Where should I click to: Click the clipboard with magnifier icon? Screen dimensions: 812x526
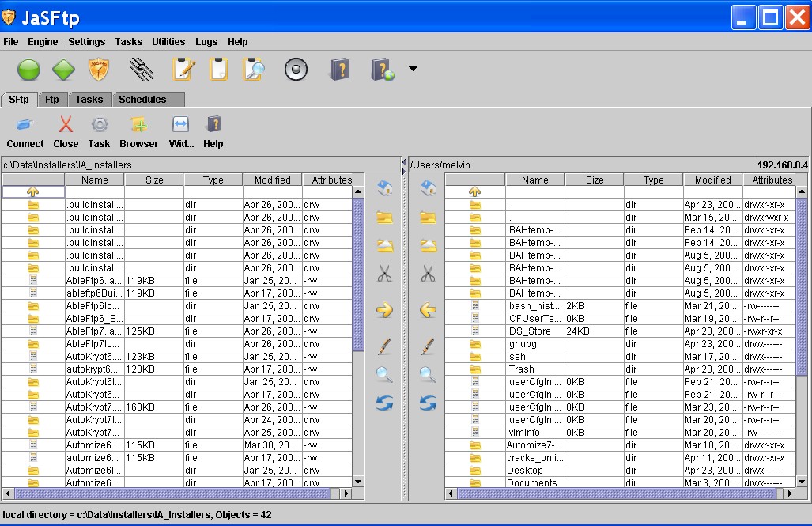click(x=254, y=70)
